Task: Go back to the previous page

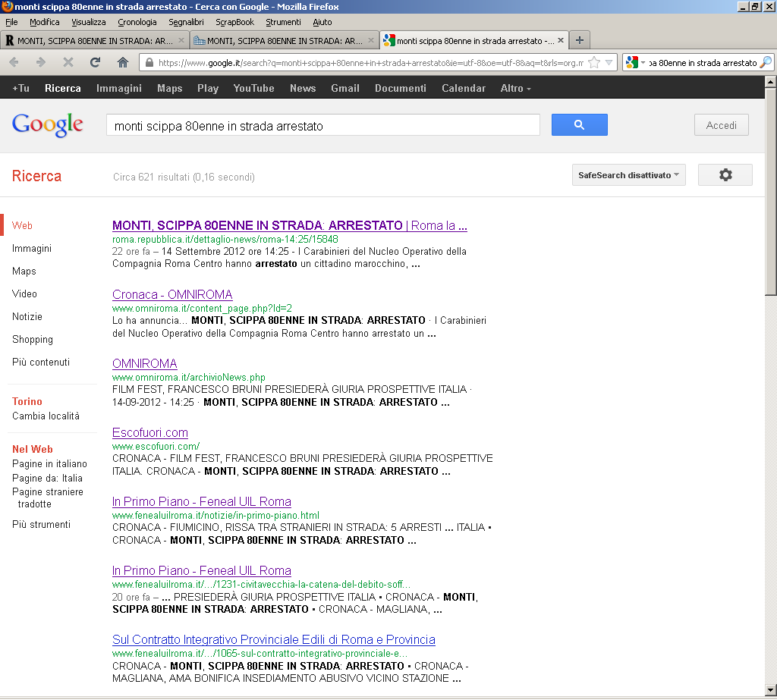Action: [x=14, y=62]
